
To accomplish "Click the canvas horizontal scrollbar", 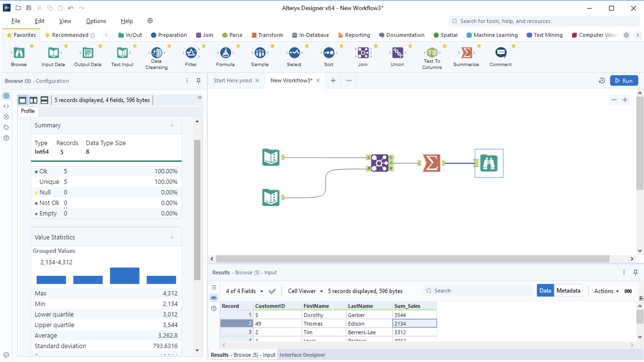I will (x=413, y=259).
